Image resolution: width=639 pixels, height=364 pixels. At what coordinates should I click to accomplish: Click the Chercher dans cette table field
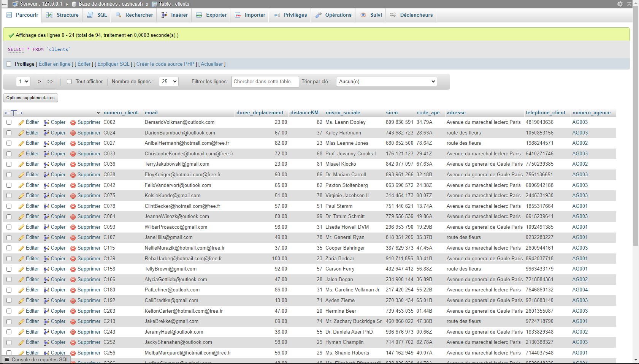pyautogui.click(x=265, y=81)
